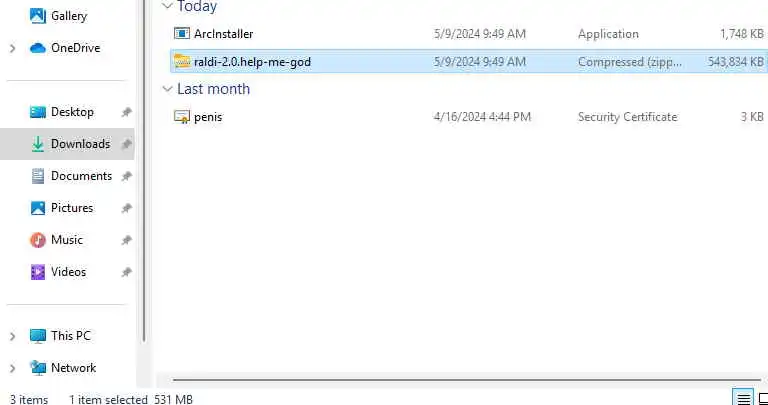Expand the This PC tree node
The image size is (768, 405).
(13, 336)
